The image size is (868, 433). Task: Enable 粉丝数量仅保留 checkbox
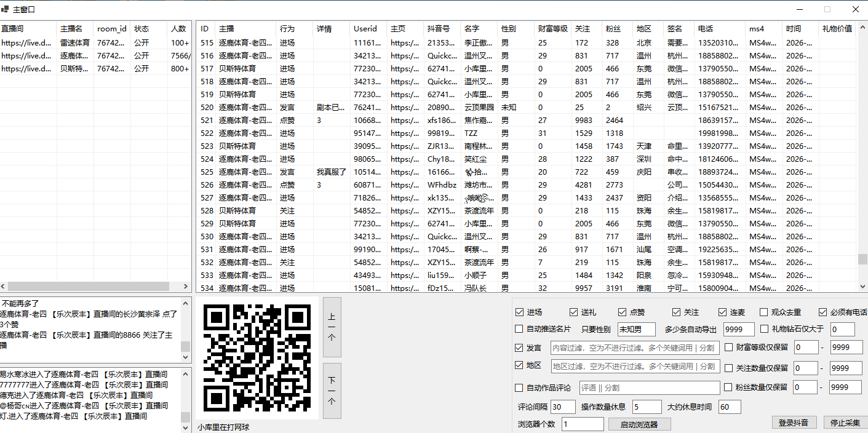pyautogui.click(x=729, y=387)
